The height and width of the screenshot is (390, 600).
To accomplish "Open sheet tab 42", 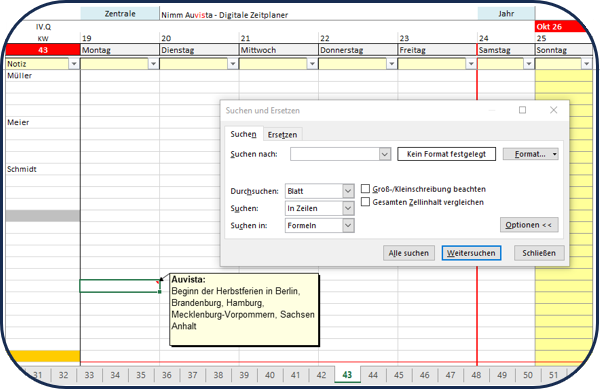I will click(x=321, y=375).
